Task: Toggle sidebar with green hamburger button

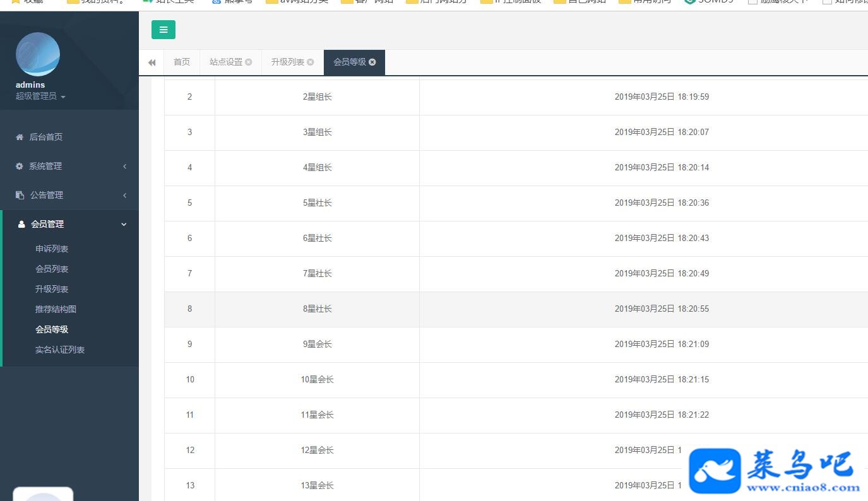Action: coord(163,30)
